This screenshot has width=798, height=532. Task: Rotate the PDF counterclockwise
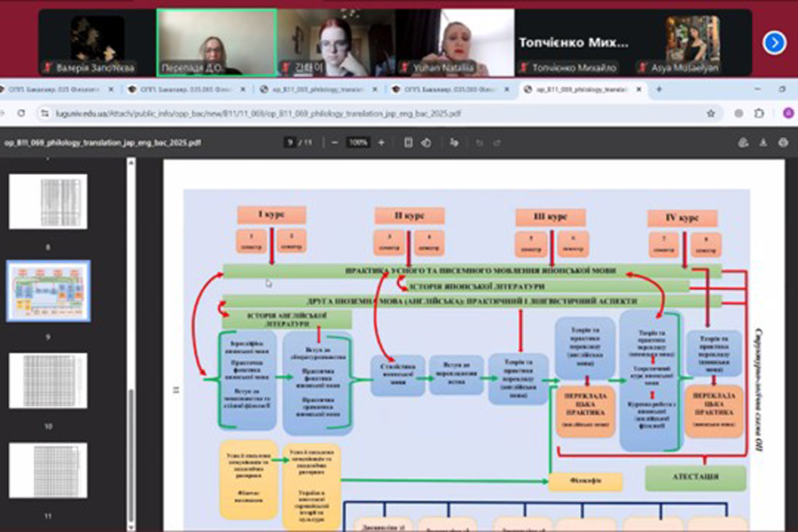[426, 143]
